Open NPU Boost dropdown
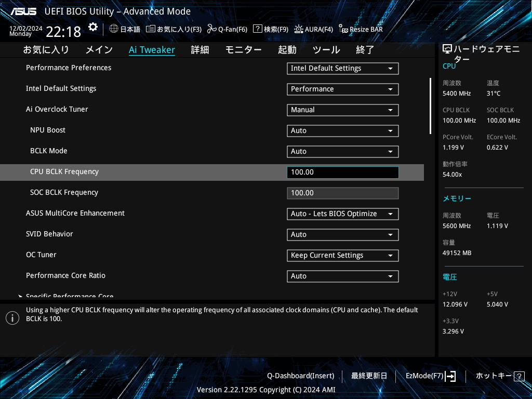 343,130
